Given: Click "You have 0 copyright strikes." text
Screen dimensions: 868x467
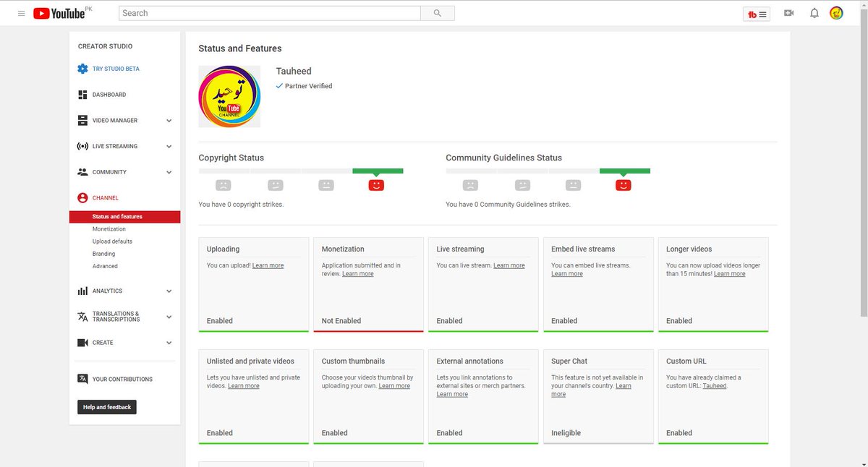Looking at the screenshot, I should pyautogui.click(x=241, y=205).
